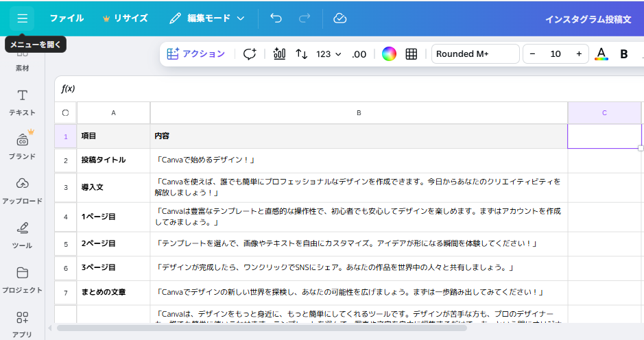This screenshot has height=340, width=644.
Task: Select the 投稿タイトル cell
Action: (x=113, y=160)
